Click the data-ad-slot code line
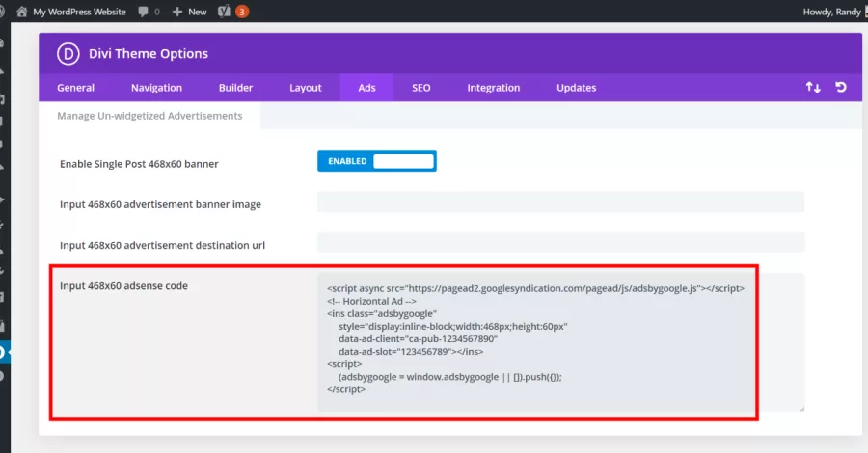The image size is (868, 453). [411, 351]
